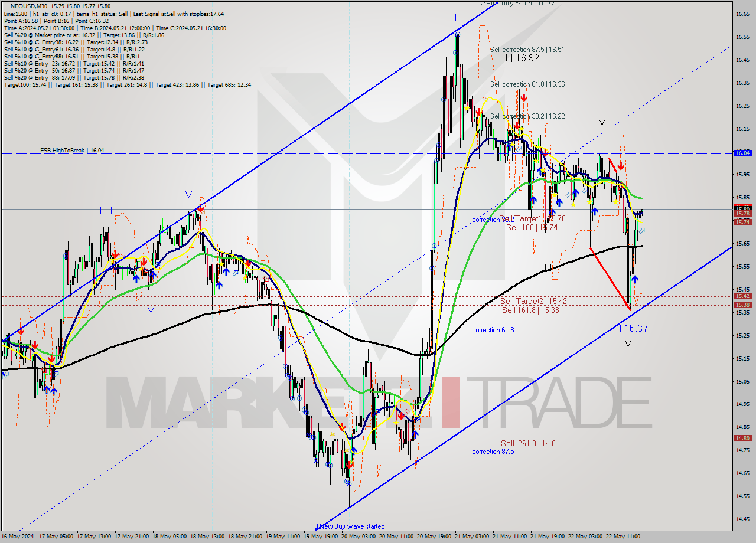
Task: Click the '18 May 05:00' time axis label
Action: [x=170, y=537]
